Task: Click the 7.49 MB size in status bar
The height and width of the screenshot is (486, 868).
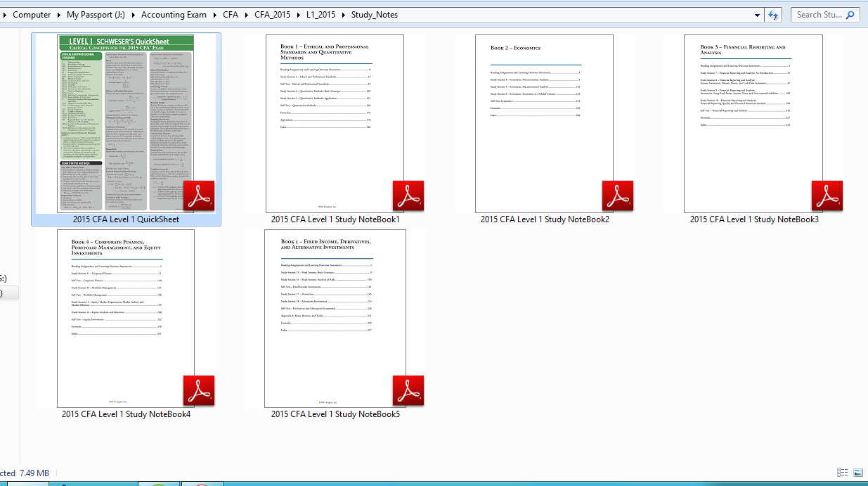Action: click(x=34, y=473)
